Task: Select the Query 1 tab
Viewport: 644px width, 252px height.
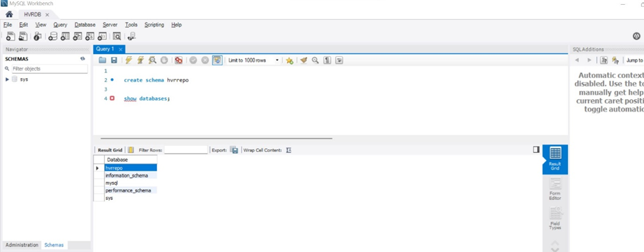Action: (105, 49)
